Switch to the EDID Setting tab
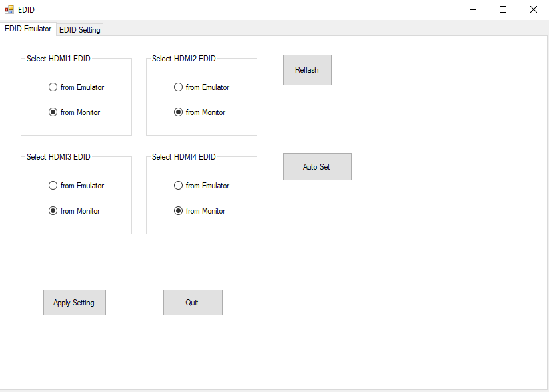Viewport: 549px width, 392px height. (x=80, y=30)
